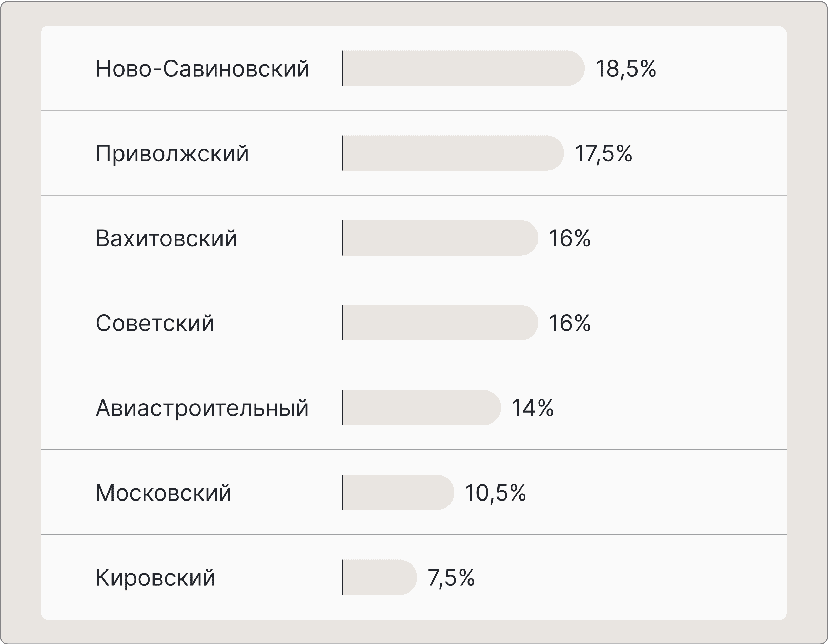The image size is (828, 644).
Task: Click the Авиастроительный district name
Action: (202, 408)
